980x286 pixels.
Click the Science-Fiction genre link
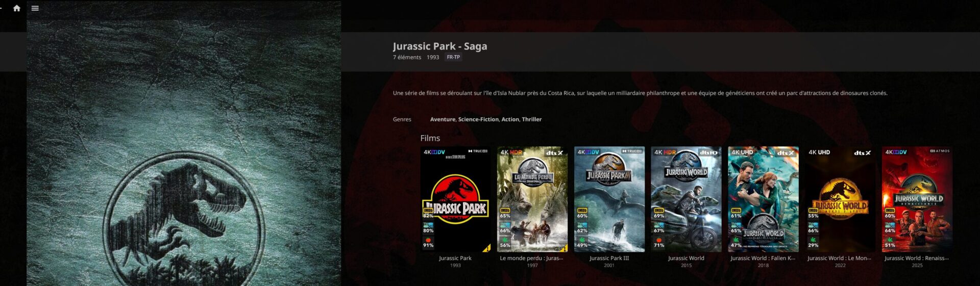[478, 119]
